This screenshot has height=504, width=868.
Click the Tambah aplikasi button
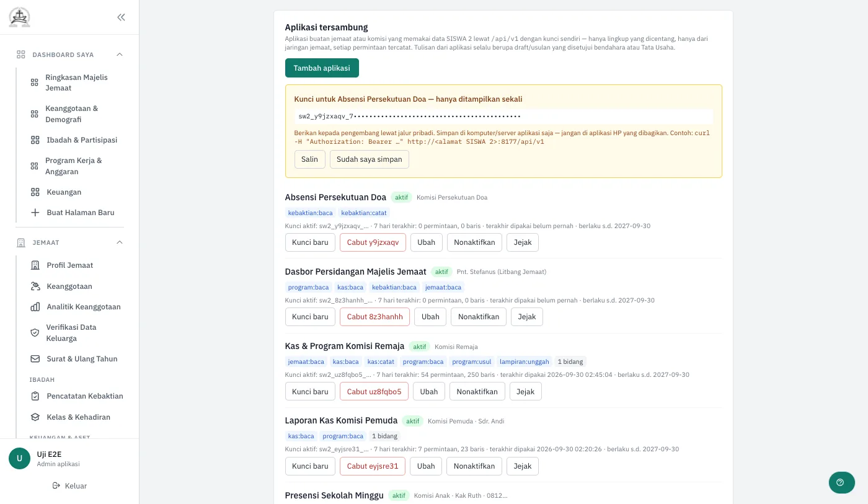(322, 68)
